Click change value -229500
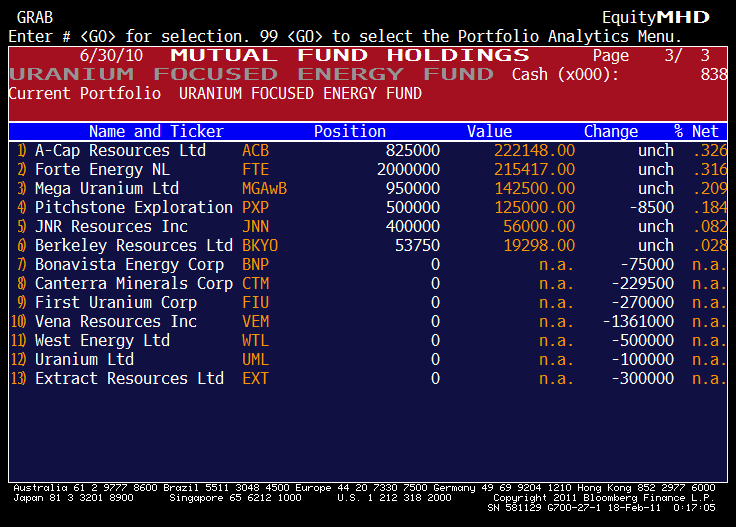 pos(643,283)
